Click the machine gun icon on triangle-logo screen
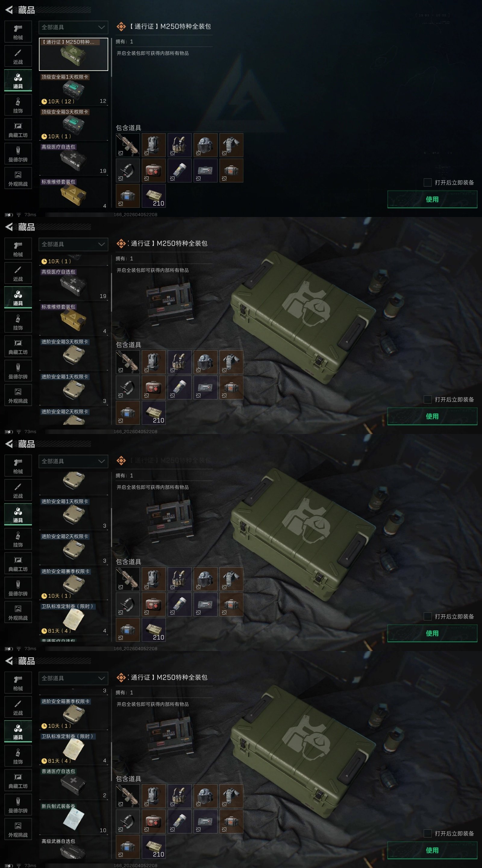482x868 pixels. 128,145
